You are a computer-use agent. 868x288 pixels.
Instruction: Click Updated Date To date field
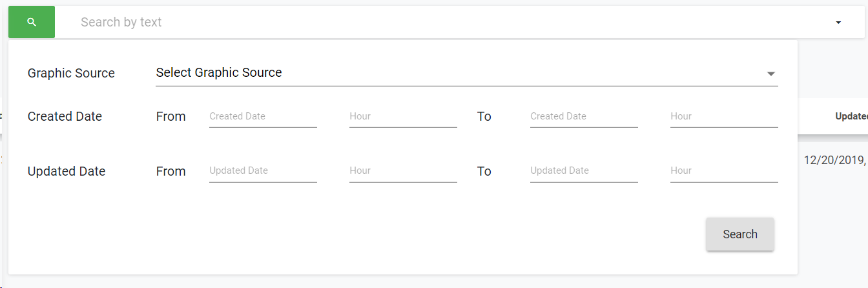click(584, 171)
